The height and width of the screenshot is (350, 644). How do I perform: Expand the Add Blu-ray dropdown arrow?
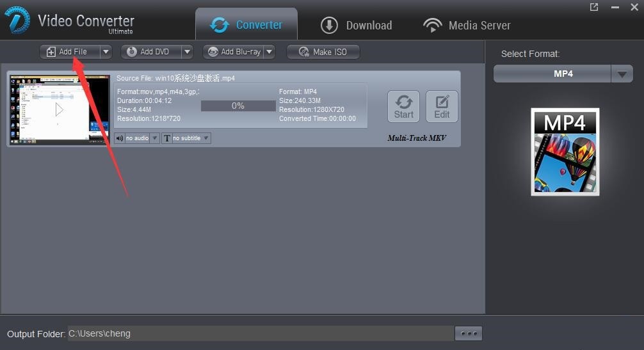pos(270,52)
